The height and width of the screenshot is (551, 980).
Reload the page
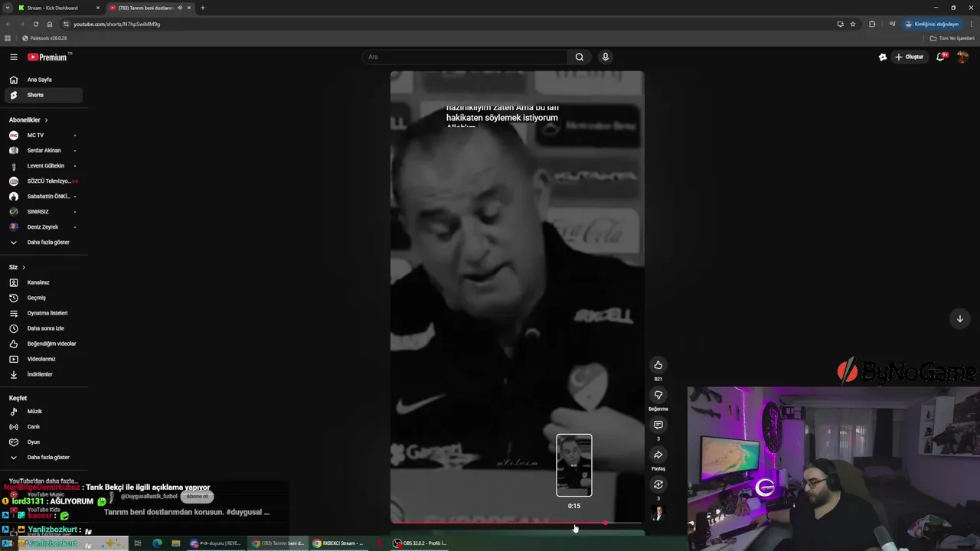(x=35, y=24)
